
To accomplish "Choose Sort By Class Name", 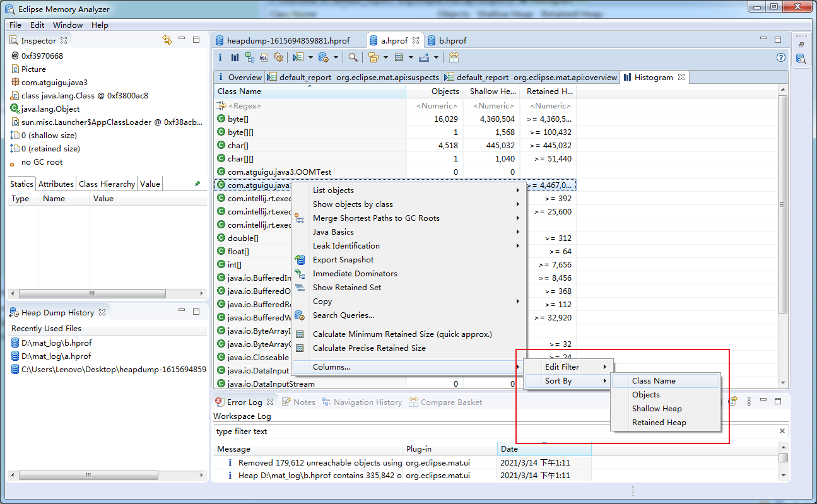I will pos(666,380).
